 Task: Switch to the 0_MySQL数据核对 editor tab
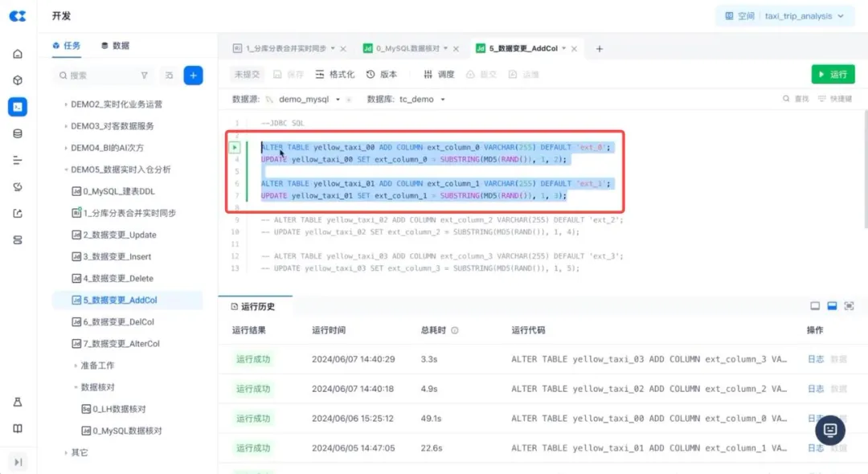pos(407,49)
